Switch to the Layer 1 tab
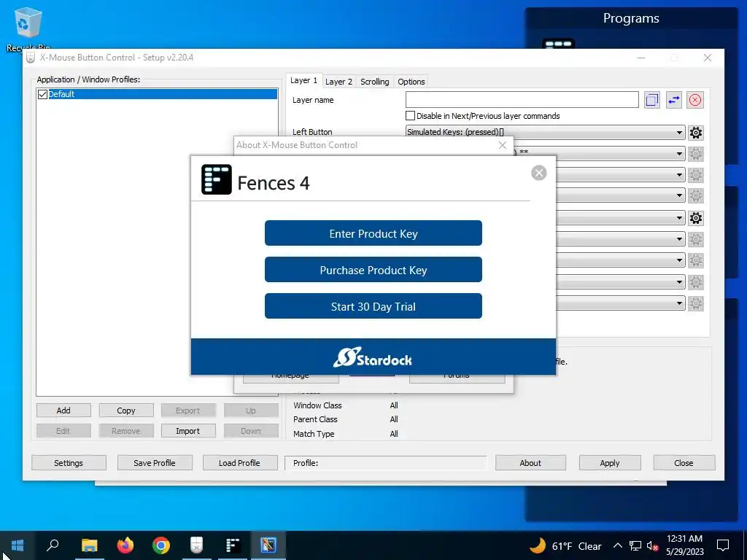 click(304, 80)
